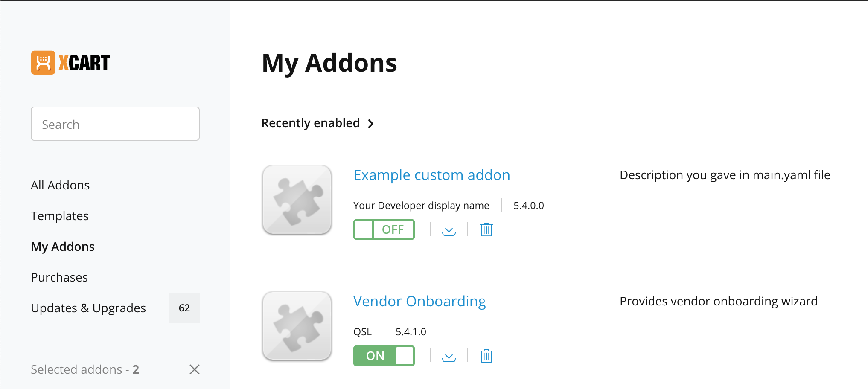
Task: Click the Vendor Onboarding puzzle icon
Action: [x=297, y=326]
